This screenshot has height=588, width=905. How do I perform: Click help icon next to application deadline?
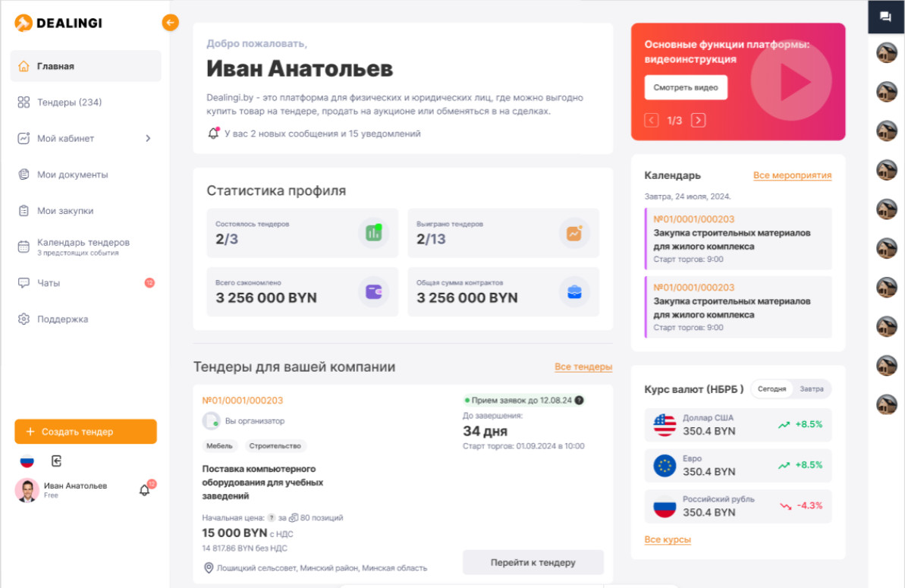580,400
